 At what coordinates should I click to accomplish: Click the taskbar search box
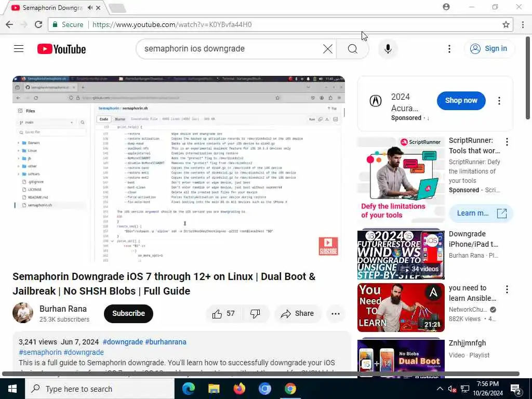(x=100, y=389)
